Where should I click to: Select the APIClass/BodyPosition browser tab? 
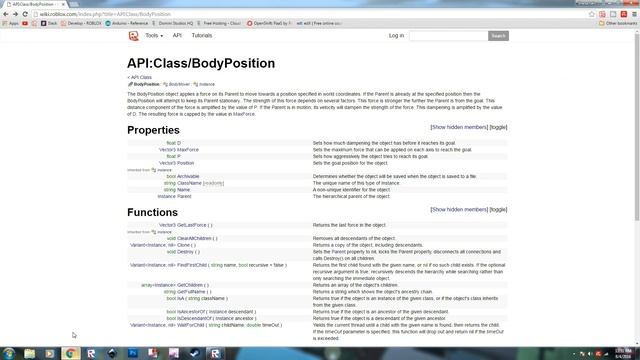pyautogui.click(x=36, y=4)
